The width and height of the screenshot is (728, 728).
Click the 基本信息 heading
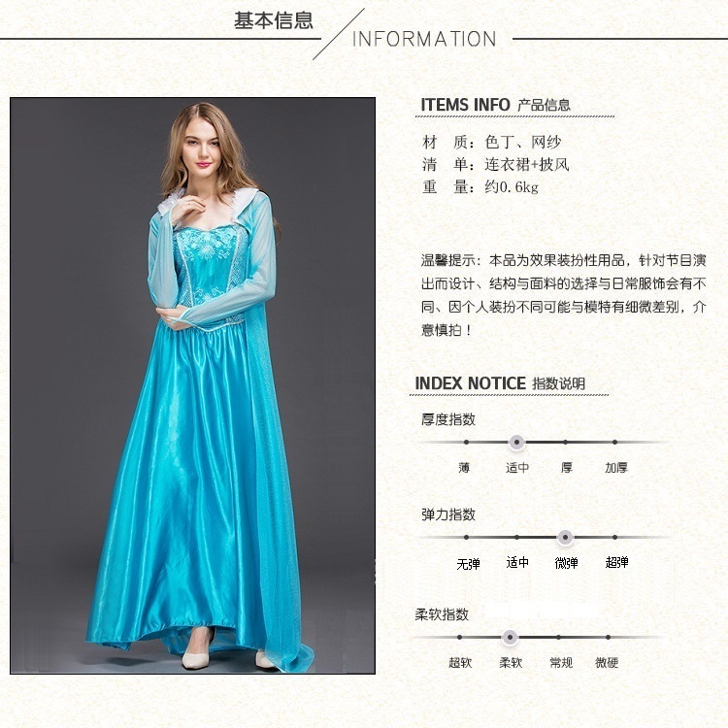[x=274, y=21]
